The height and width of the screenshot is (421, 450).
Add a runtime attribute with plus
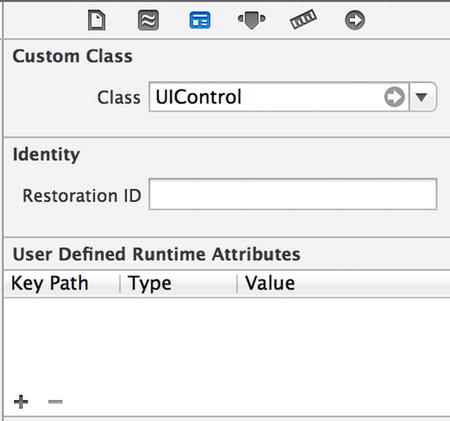pos(21,401)
